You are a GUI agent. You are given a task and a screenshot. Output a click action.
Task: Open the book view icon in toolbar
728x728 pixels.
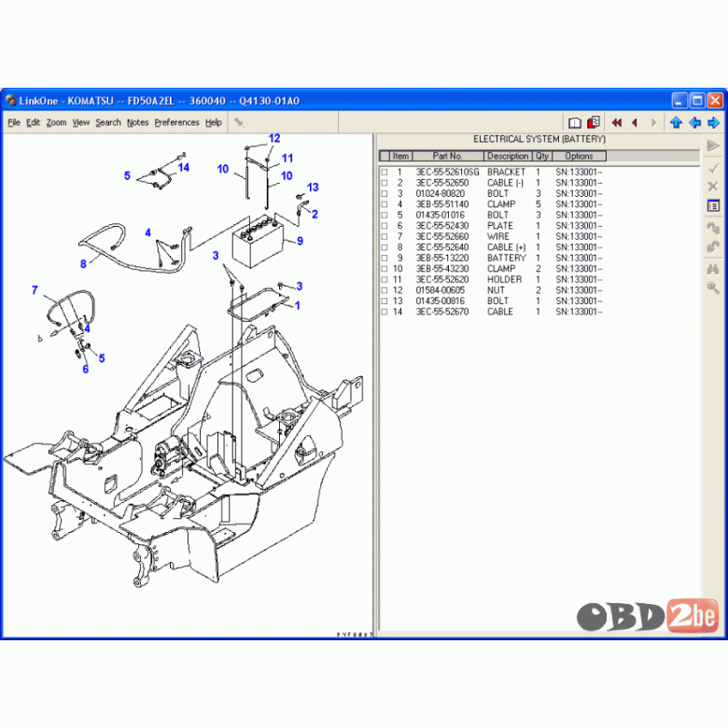[574, 122]
